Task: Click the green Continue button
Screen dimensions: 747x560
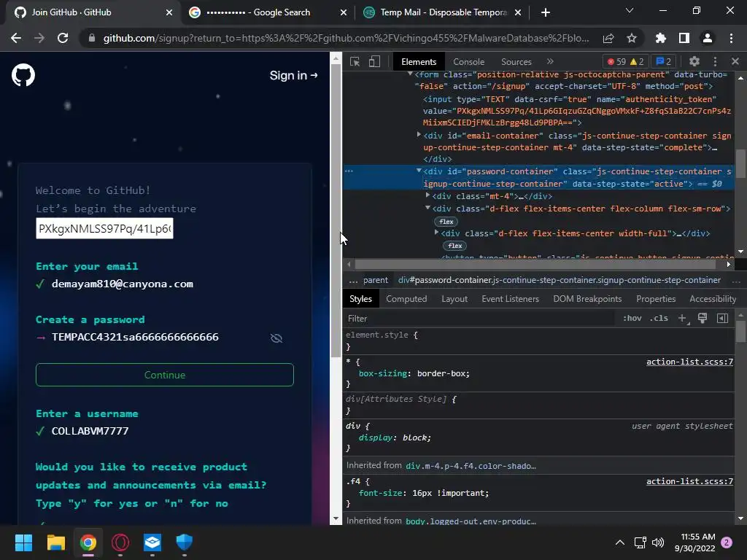Action: point(165,375)
